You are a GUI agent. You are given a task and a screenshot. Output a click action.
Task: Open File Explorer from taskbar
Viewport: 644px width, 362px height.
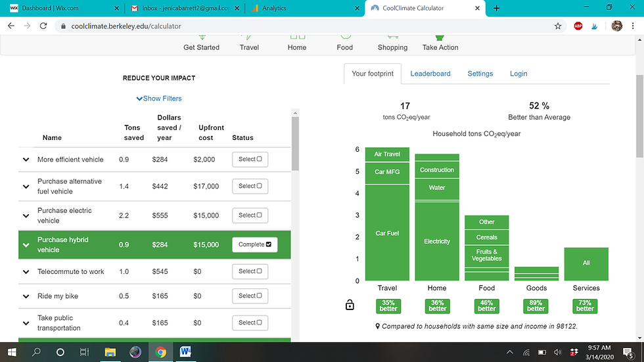pos(110,352)
